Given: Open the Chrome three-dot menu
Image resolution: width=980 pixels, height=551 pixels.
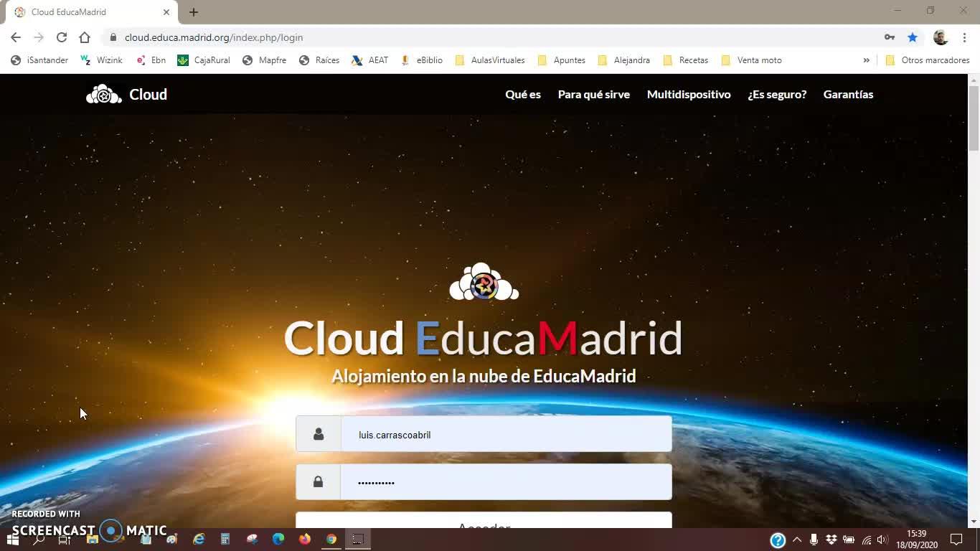Looking at the screenshot, I should (x=965, y=37).
